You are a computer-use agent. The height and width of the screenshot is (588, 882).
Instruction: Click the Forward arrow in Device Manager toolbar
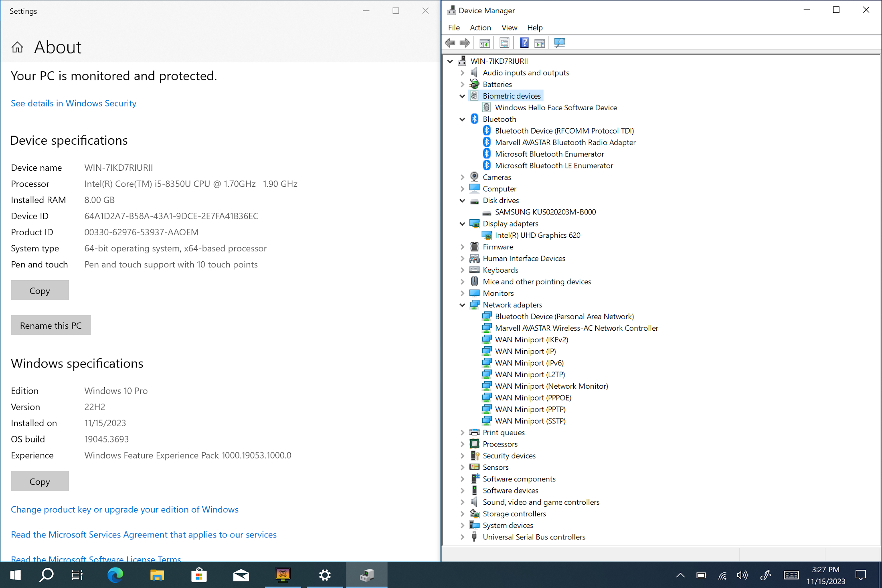(465, 43)
